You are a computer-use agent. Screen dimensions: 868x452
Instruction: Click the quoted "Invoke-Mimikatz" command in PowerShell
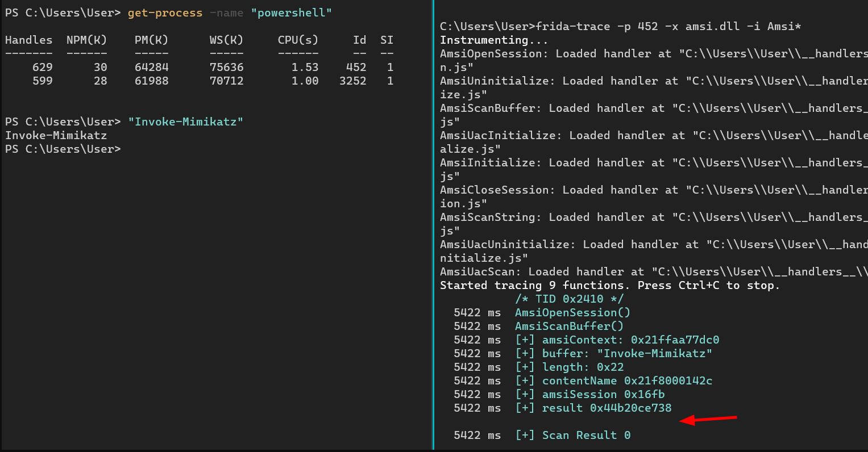[185, 122]
